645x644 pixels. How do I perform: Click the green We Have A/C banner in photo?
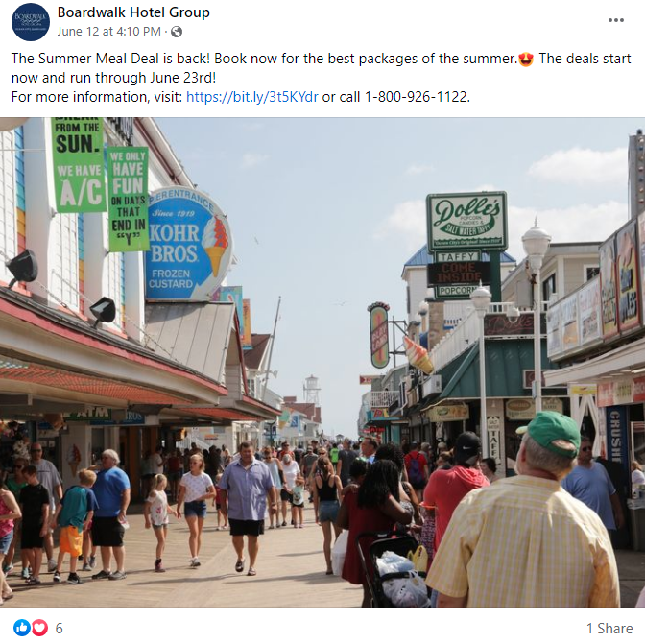click(78, 164)
